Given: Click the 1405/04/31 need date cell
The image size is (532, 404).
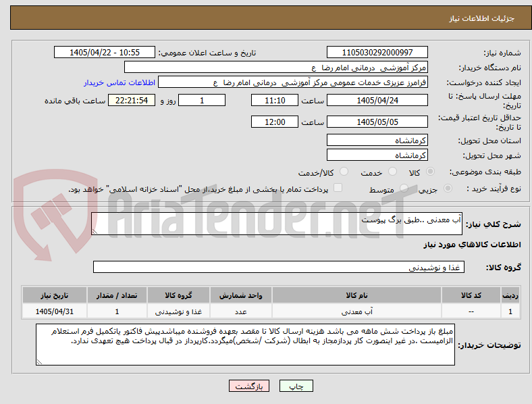Looking at the screenshot, I should point(54,311).
